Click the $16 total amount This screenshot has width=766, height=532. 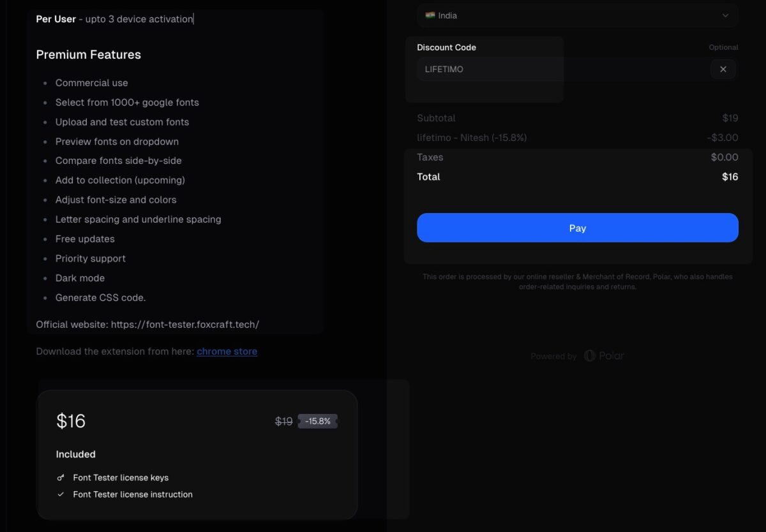730,177
